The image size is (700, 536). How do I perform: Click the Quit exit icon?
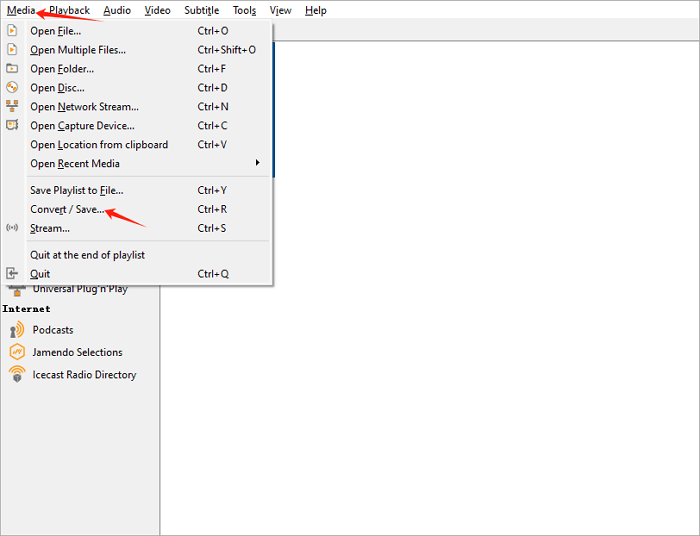(12, 273)
